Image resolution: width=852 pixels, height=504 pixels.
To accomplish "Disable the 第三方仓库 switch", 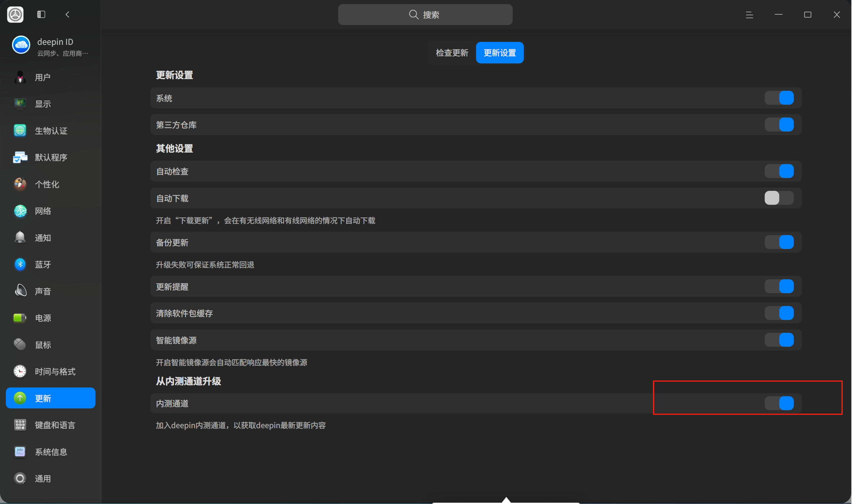I will [x=779, y=125].
